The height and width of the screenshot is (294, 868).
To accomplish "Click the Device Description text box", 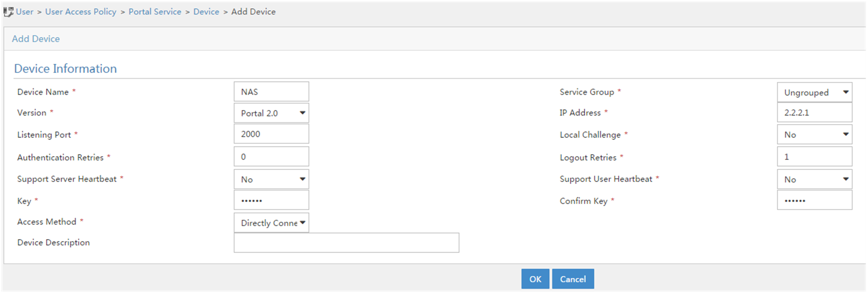I will coord(346,242).
